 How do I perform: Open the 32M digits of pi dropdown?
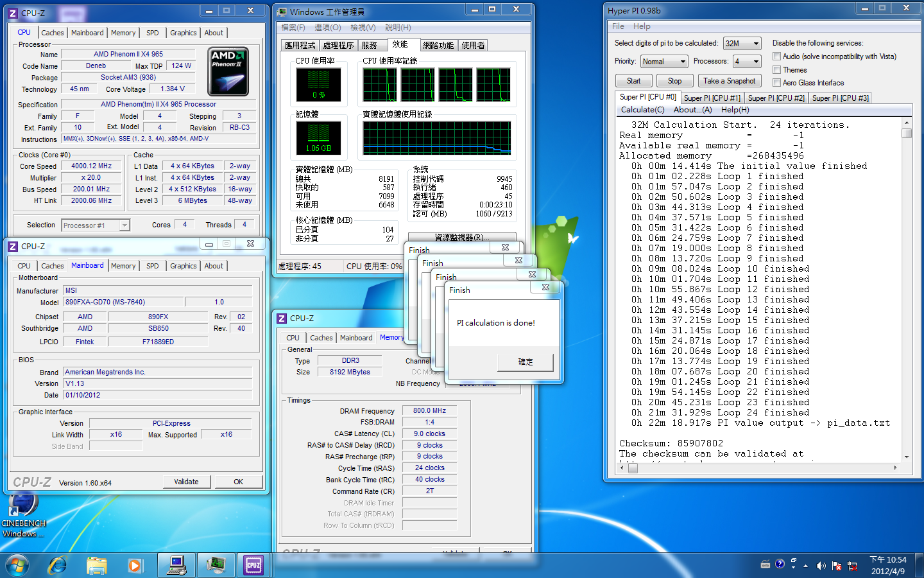[742, 43]
